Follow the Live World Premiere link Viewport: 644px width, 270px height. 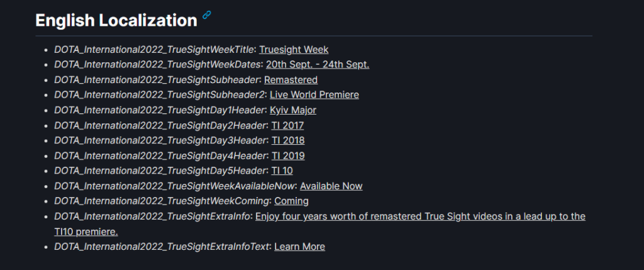click(314, 95)
